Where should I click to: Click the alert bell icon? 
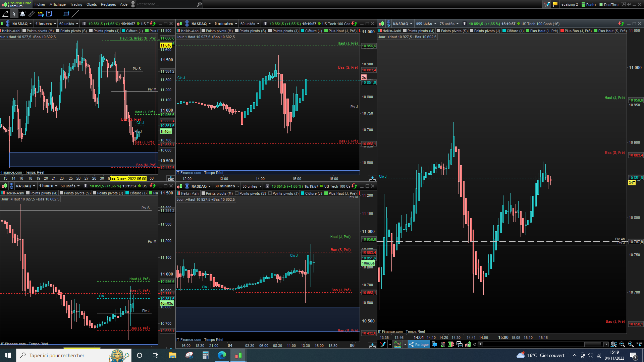(x=23, y=14)
